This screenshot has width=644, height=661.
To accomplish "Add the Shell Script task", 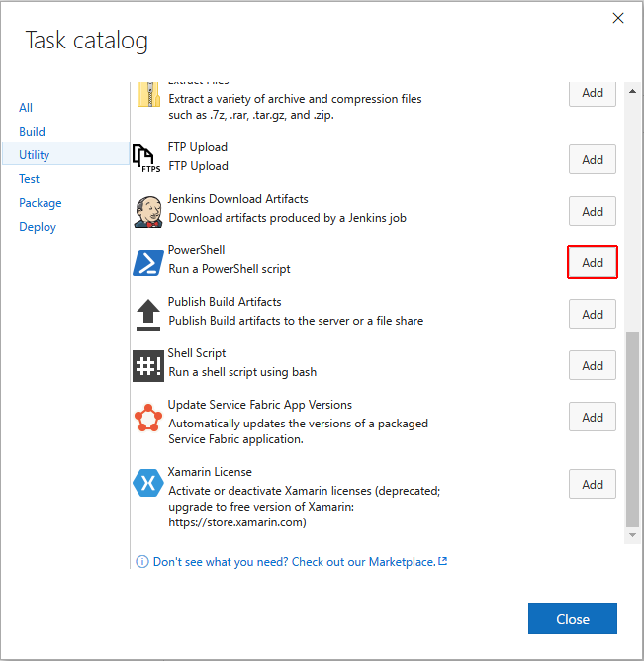I will (x=593, y=366).
